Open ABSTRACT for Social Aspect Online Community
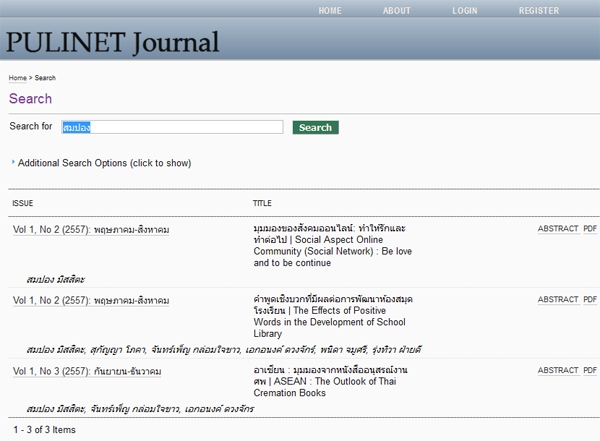Viewport: 600px width, 441px height. pyautogui.click(x=558, y=229)
